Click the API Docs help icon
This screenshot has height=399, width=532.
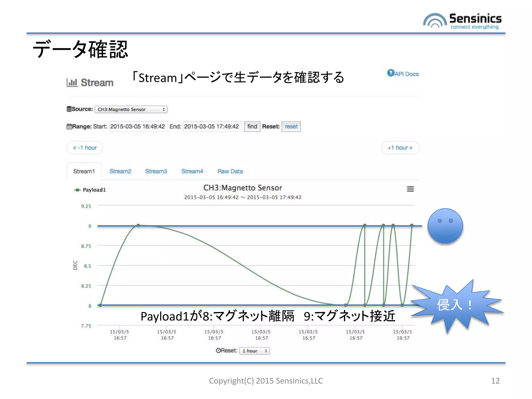390,73
